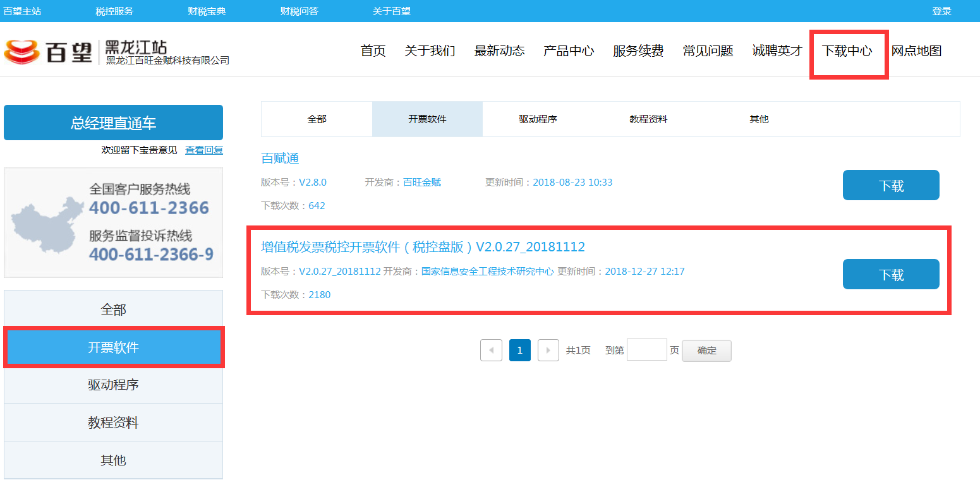The image size is (980, 480).
Task: Select 开票软件 in the left sidebar
Action: point(113,347)
